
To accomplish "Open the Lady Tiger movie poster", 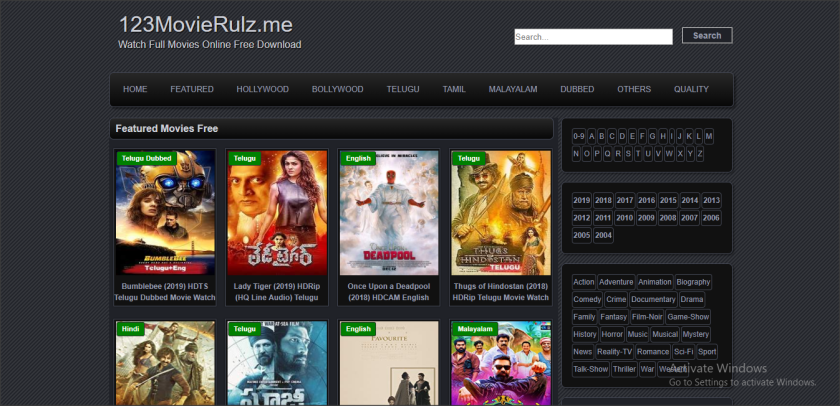I will click(x=277, y=215).
